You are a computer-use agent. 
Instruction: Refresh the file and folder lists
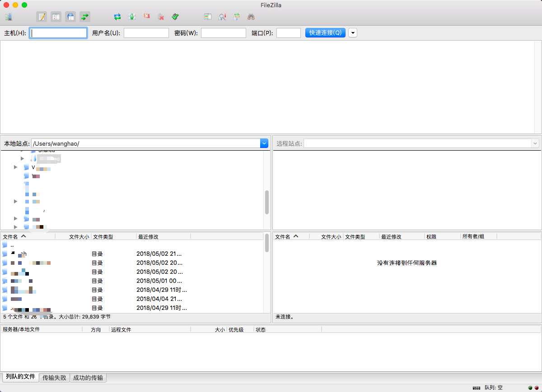117,17
